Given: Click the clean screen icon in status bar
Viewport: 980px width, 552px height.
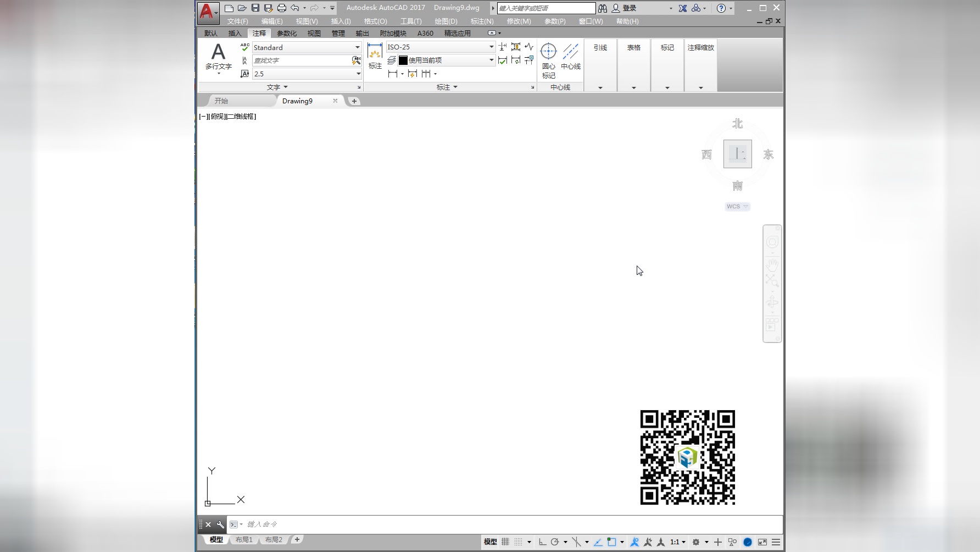Looking at the screenshot, I should (762, 542).
